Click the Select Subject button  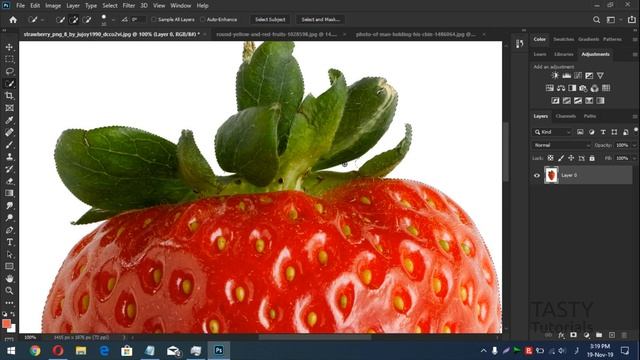pyautogui.click(x=270, y=20)
